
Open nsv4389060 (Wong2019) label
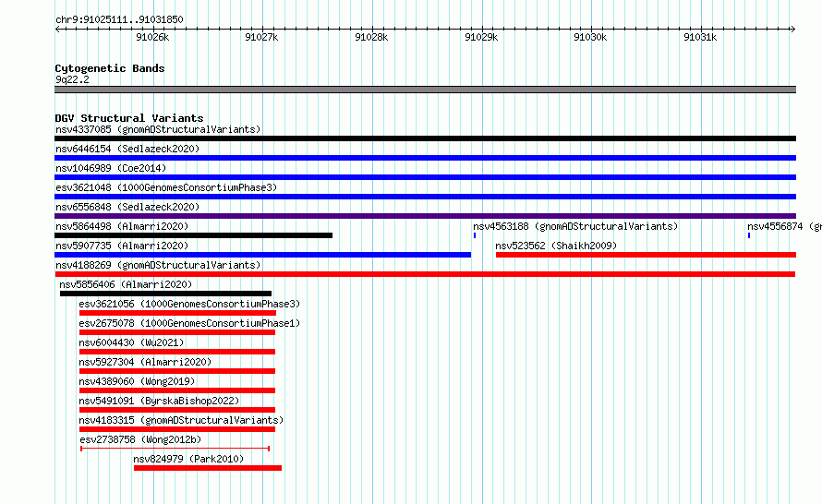pos(137,381)
